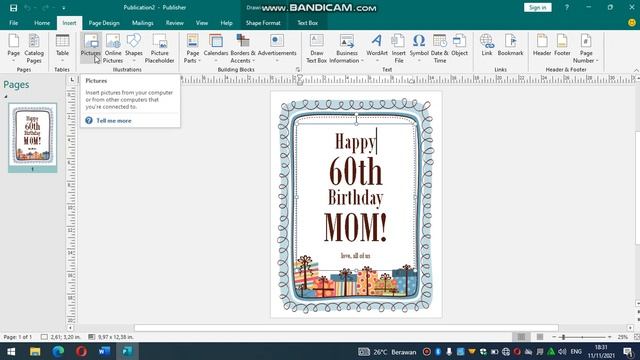Open the Shape Format tab

tap(263, 23)
